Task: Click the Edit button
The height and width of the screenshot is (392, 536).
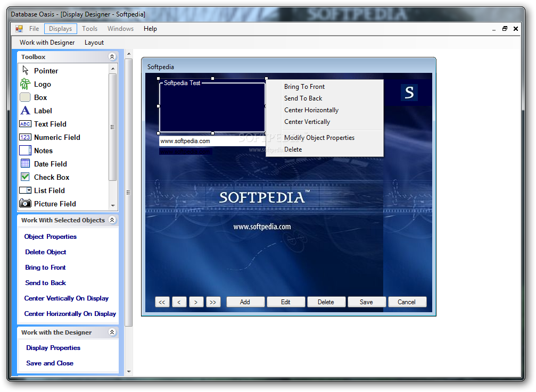Action: [x=286, y=302]
